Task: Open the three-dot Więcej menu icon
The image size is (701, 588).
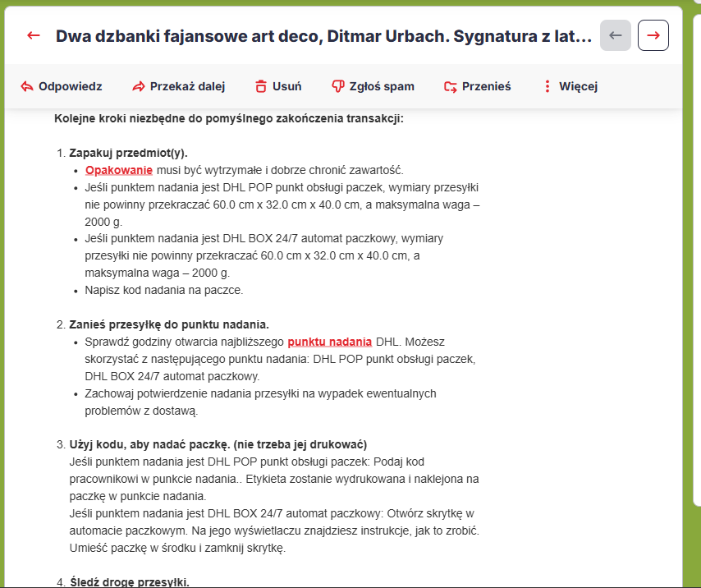Action: (548, 86)
